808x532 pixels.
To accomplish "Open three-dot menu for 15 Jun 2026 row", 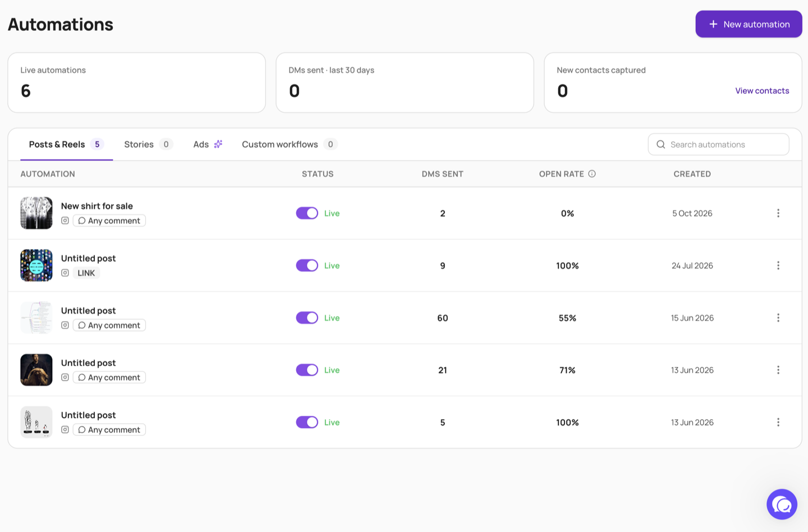I will tap(778, 318).
